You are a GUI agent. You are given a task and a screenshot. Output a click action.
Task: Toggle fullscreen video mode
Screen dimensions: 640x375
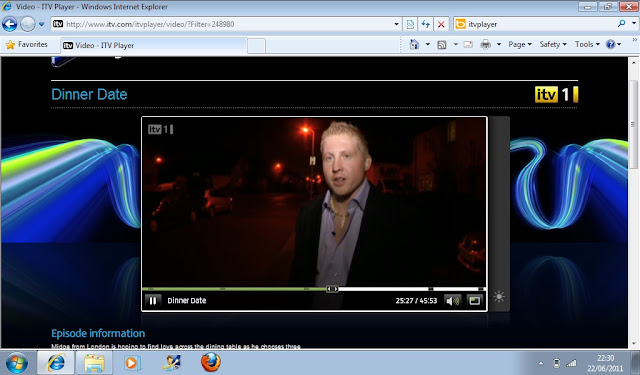pos(474,301)
